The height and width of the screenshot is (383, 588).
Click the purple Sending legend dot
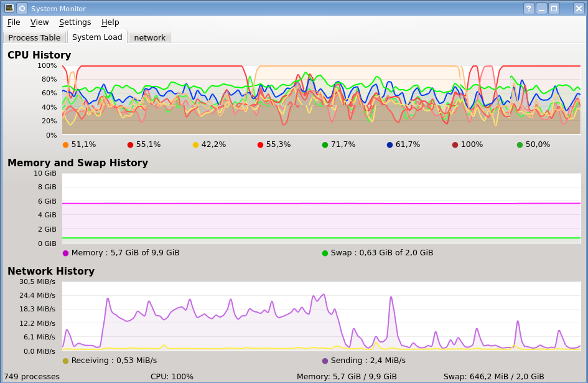325,361
